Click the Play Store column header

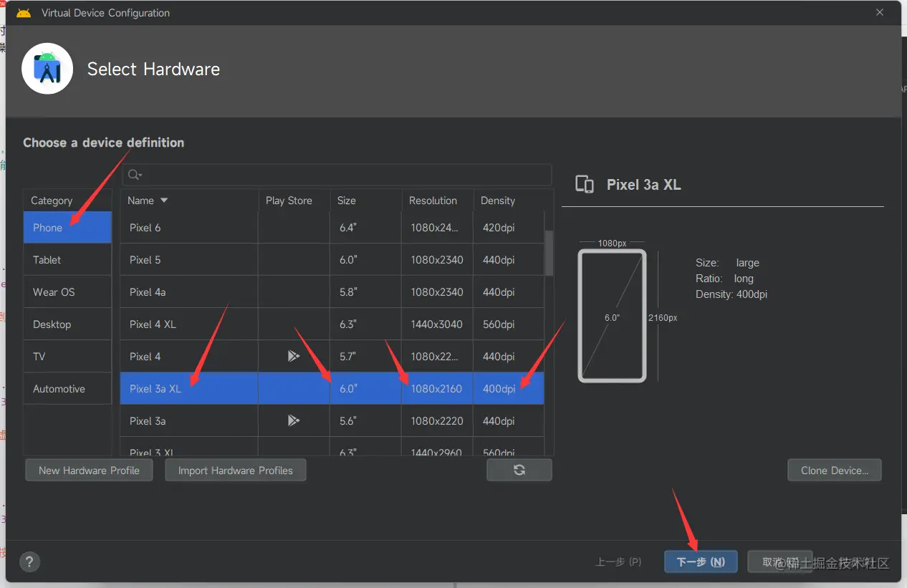[x=294, y=201]
